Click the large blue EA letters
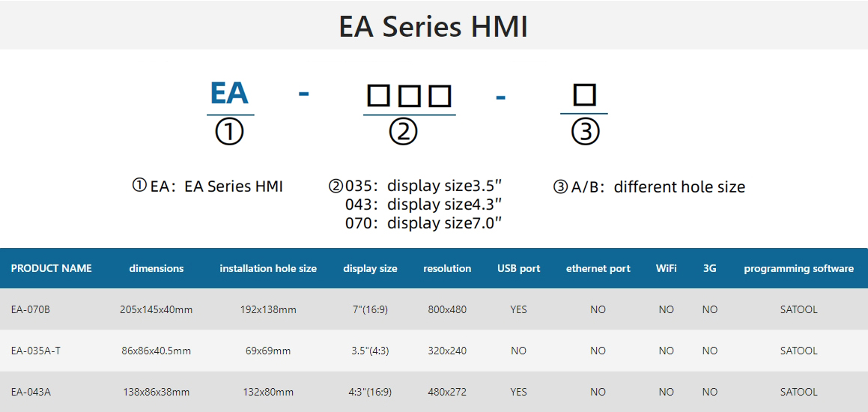868x412 pixels. [229, 93]
